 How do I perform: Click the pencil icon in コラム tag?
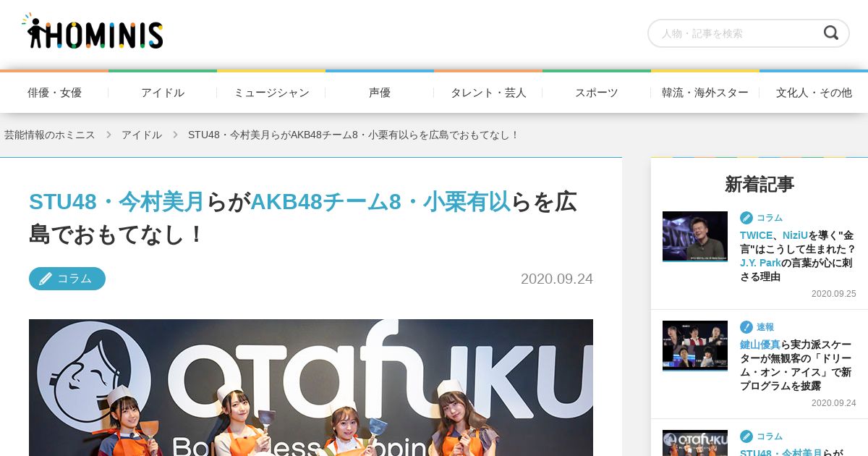pos(46,279)
